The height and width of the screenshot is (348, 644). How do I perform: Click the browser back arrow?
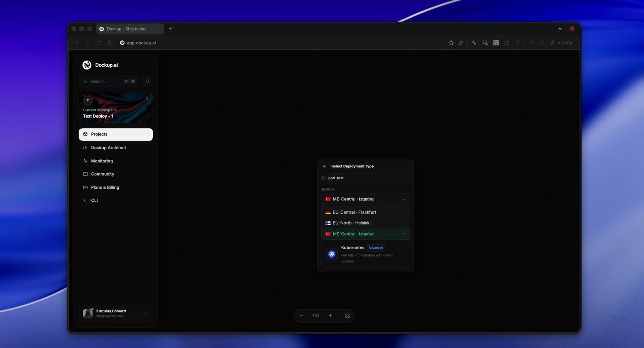tap(77, 43)
